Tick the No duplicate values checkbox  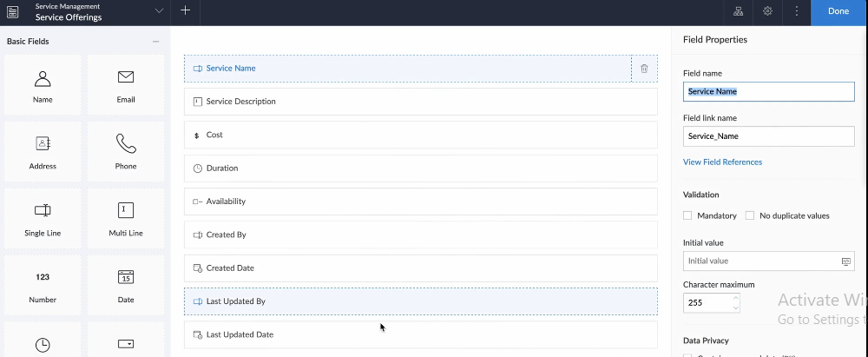click(x=750, y=215)
